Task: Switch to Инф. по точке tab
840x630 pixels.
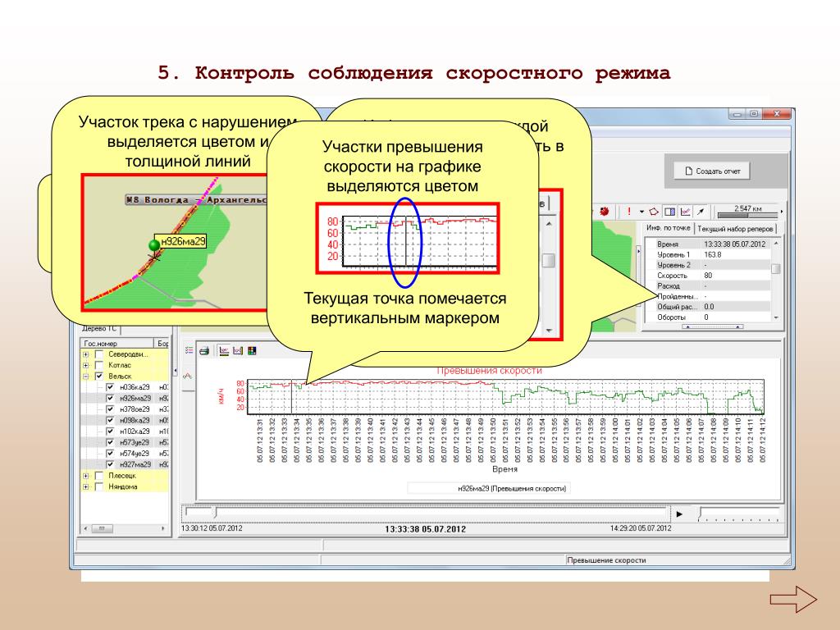Action: 668,228
